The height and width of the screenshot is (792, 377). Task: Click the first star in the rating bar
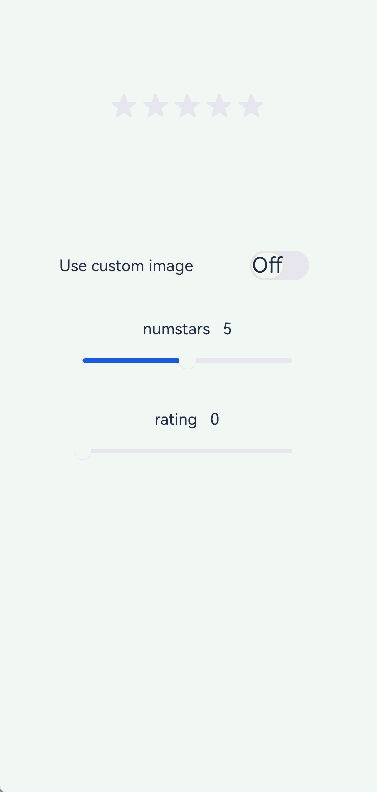coord(124,106)
